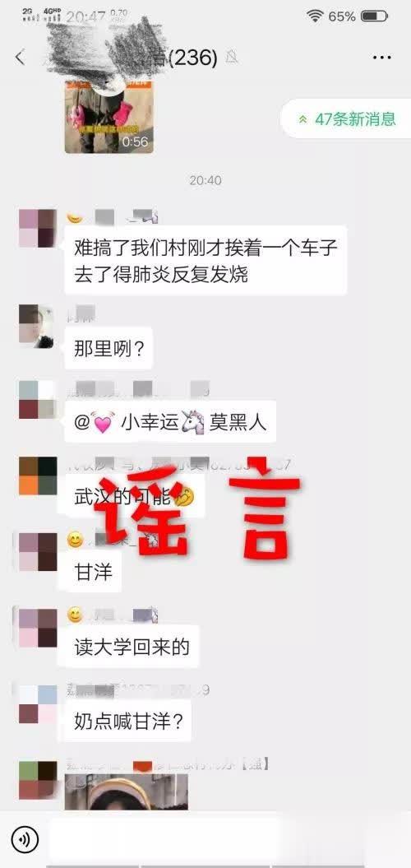The width and height of the screenshot is (411, 868).
Task: Tap avatar beside 武汉的可能 message
Action: tap(38, 476)
